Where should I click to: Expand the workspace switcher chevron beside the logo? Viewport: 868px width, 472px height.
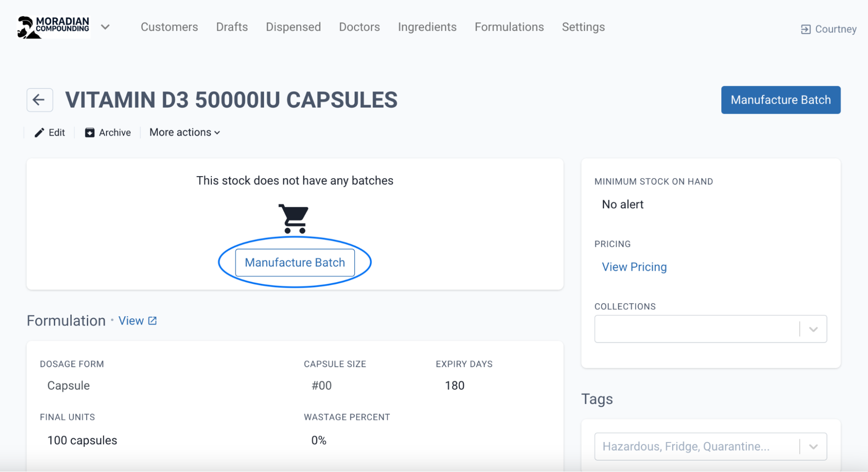(x=105, y=27)
